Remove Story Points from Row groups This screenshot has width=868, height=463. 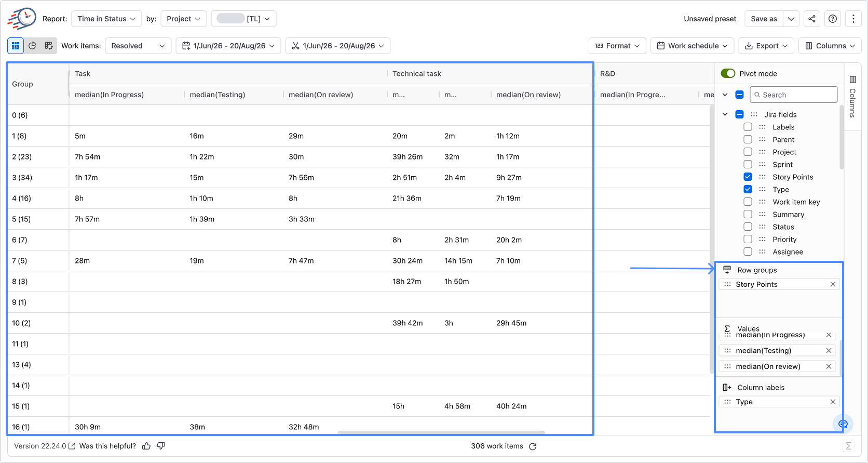[833, 284]
